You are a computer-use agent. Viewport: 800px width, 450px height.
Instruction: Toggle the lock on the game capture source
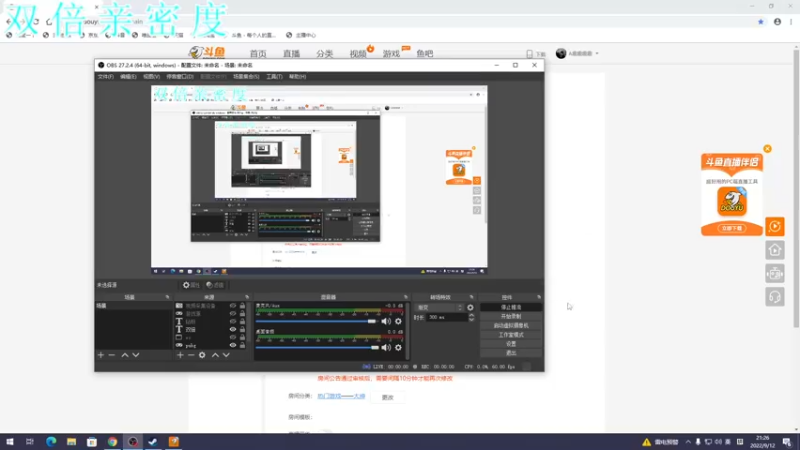(x=242, y=314)
